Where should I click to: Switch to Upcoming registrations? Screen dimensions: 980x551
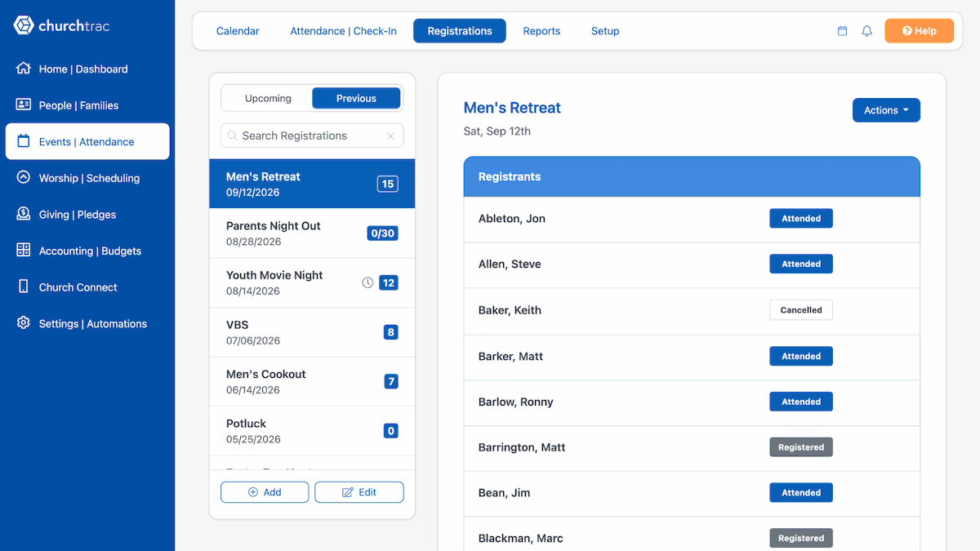[268, 98]
